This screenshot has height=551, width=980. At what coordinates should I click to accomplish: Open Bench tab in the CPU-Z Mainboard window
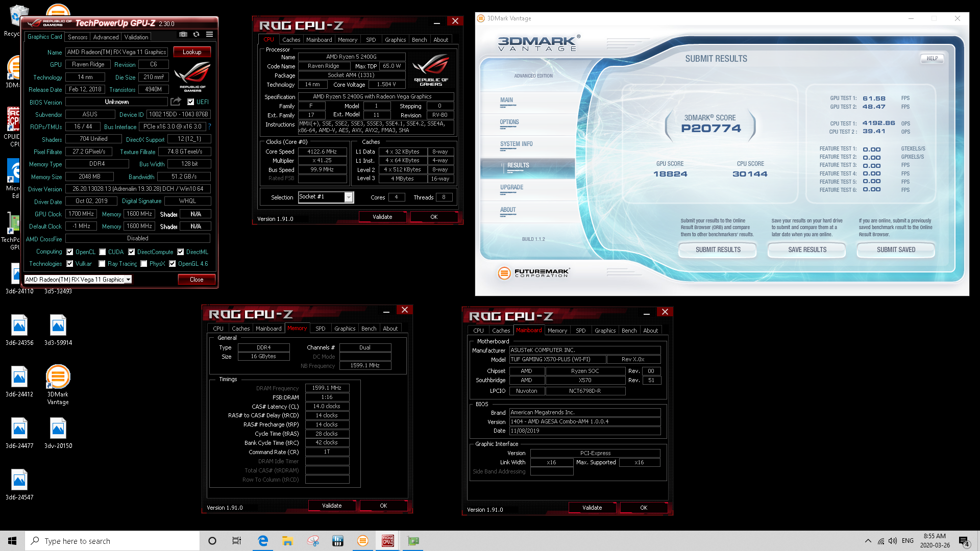point(629,331)
